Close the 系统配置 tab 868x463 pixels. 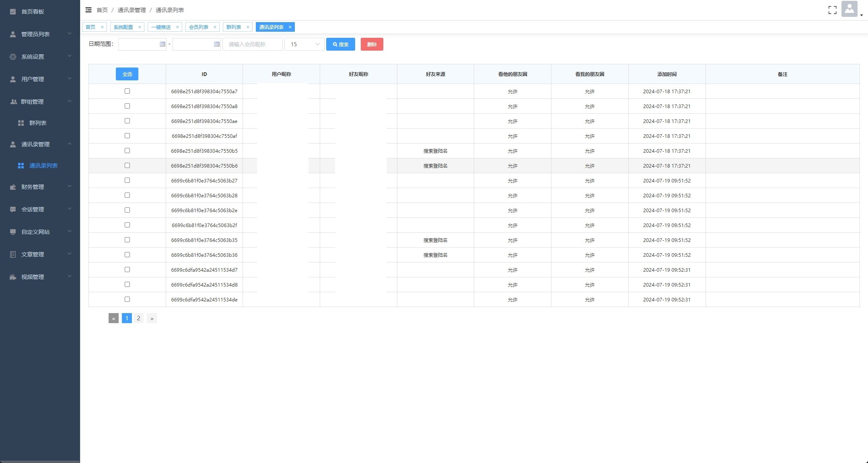tap(140, 27)
